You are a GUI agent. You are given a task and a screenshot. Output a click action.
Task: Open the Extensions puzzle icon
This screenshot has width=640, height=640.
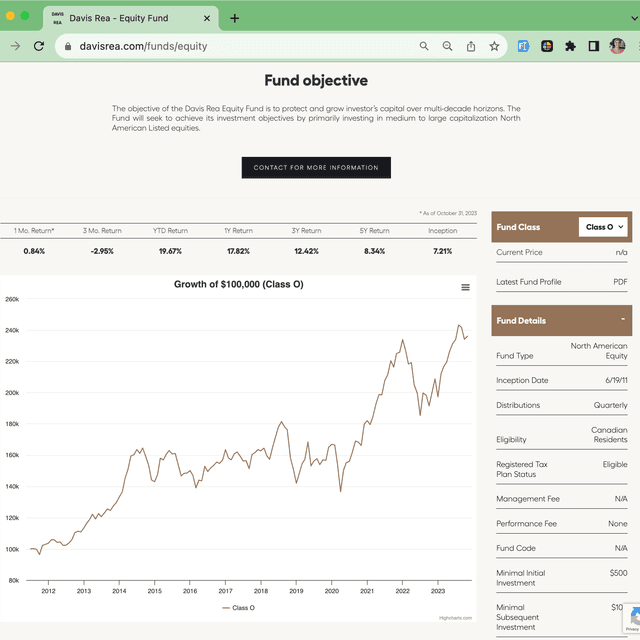pos(570,46)
